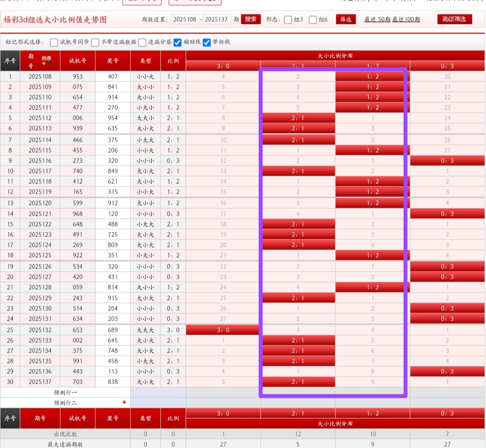Screen dimensions: 486x448
Task: Open the 高级筛选 button
Action: [x=454, y=19]
